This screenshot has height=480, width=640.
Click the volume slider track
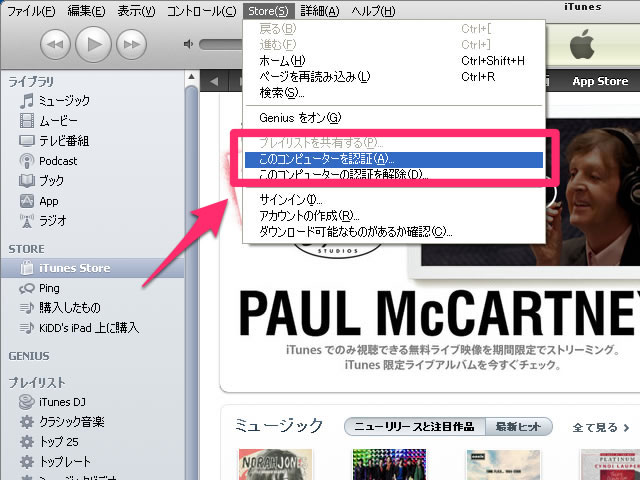(x=220, y=44)
